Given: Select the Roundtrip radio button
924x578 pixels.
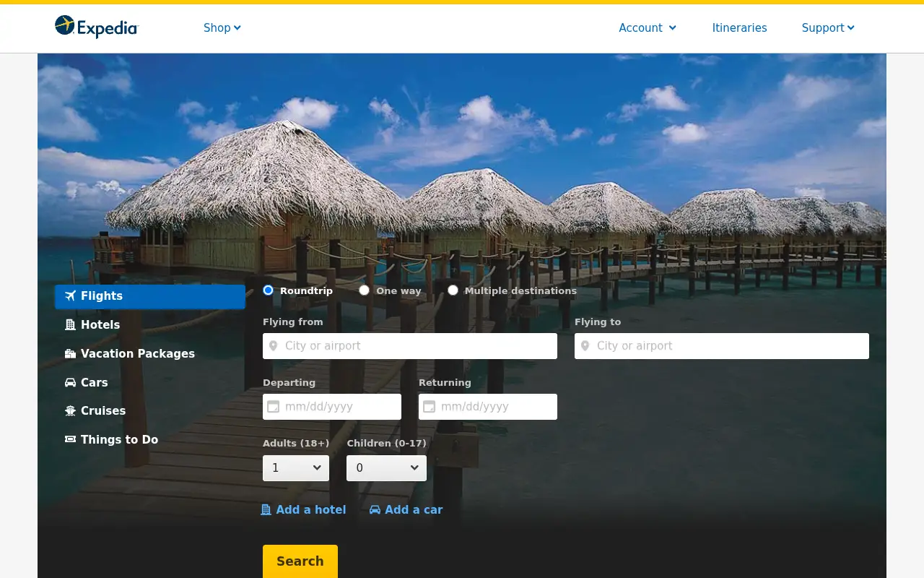Looking at the screenshot, I should click(269, 290).
